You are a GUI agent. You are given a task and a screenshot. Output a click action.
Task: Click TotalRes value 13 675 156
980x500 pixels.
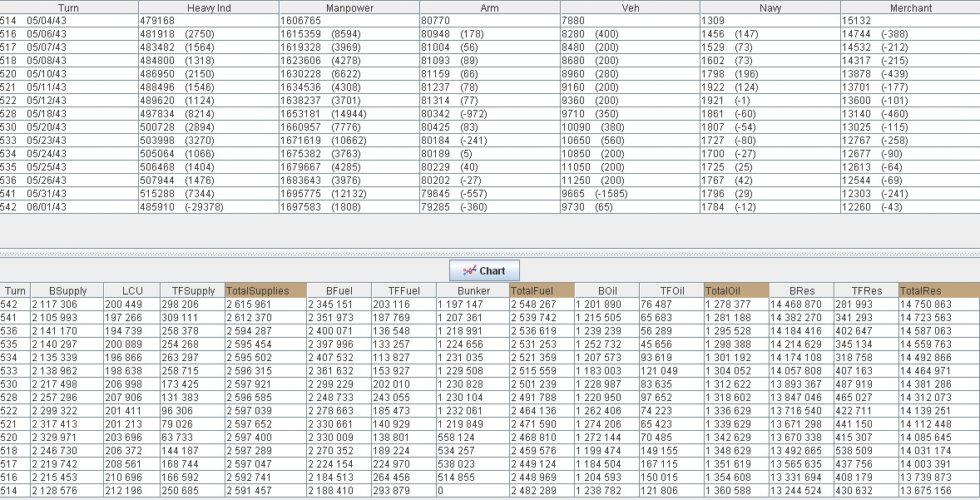click(x=939, y=491)
